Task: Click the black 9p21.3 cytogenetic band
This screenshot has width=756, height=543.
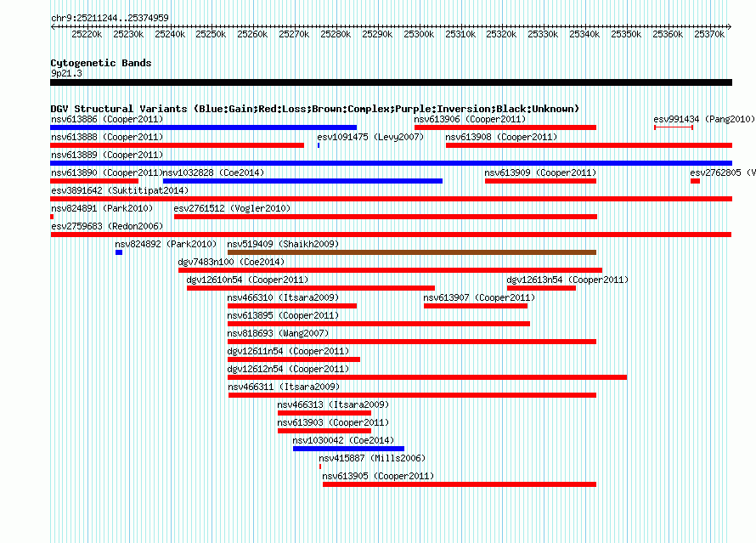Action: click(x=391, y=82)
